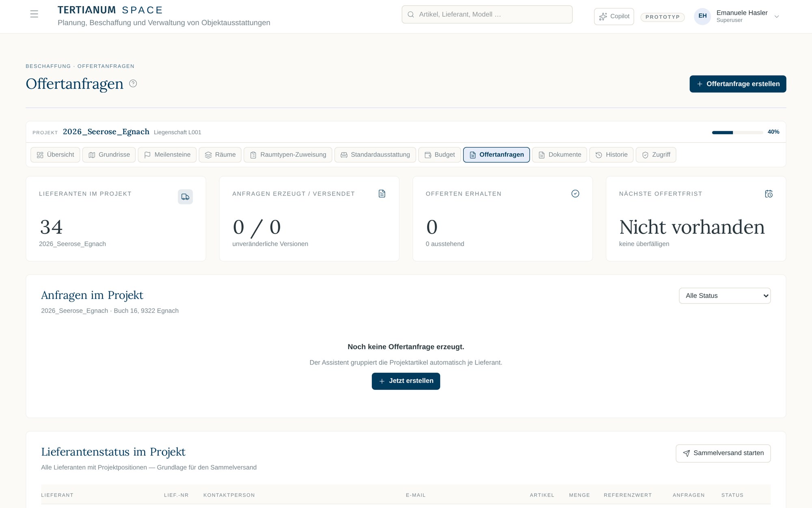Click the help icon beside Offertanfragen title

point(133,83)
